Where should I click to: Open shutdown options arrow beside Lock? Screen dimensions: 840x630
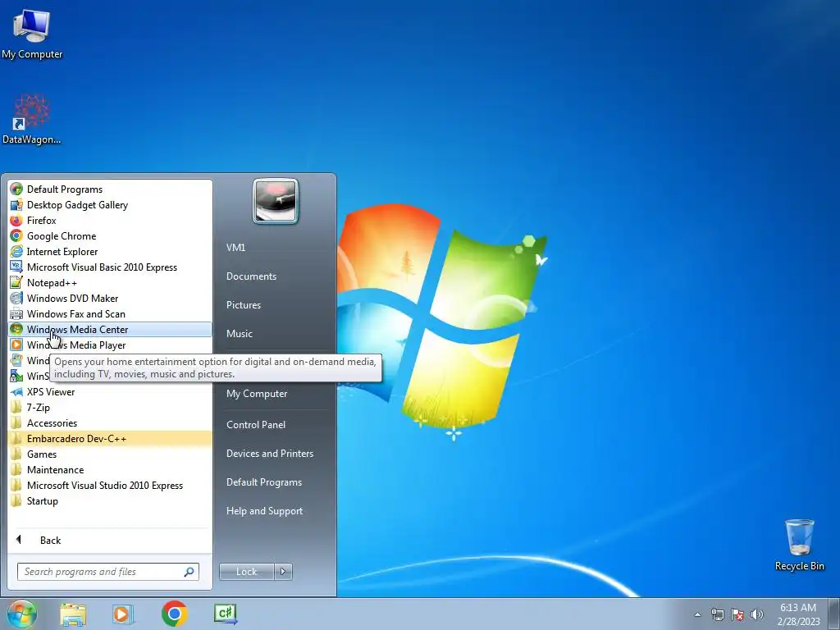click(283, 572)
